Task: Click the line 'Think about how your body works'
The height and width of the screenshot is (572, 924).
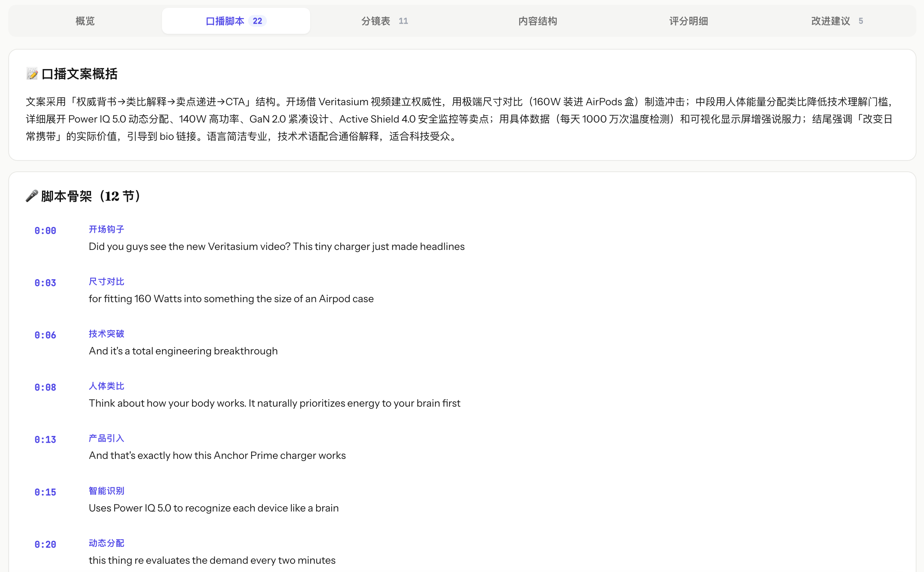Action: coord(274,403)
